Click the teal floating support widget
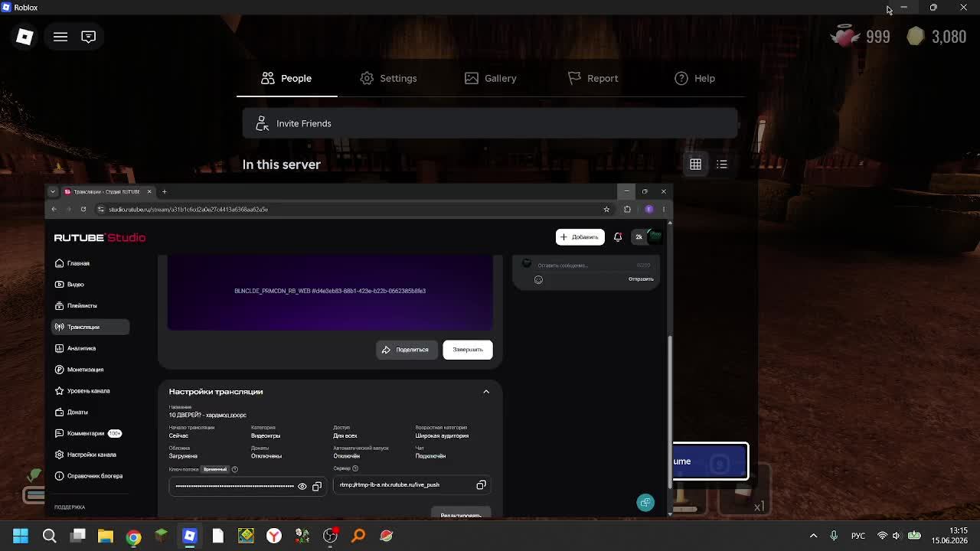Screen dimensions: 980x551 pos(645,503)
